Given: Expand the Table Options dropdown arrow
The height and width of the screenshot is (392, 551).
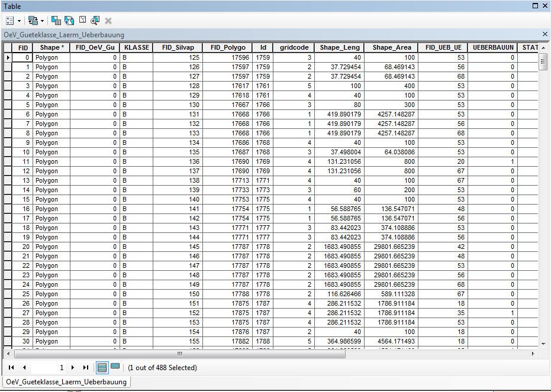Looking at the screenshot, I should (19, 20).
